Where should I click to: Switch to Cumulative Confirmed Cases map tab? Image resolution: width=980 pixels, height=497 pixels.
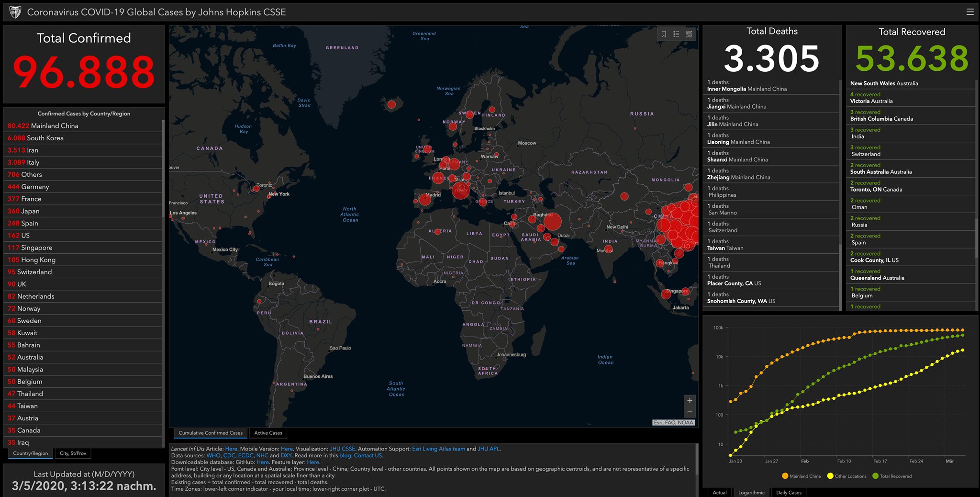coord(211,433)
